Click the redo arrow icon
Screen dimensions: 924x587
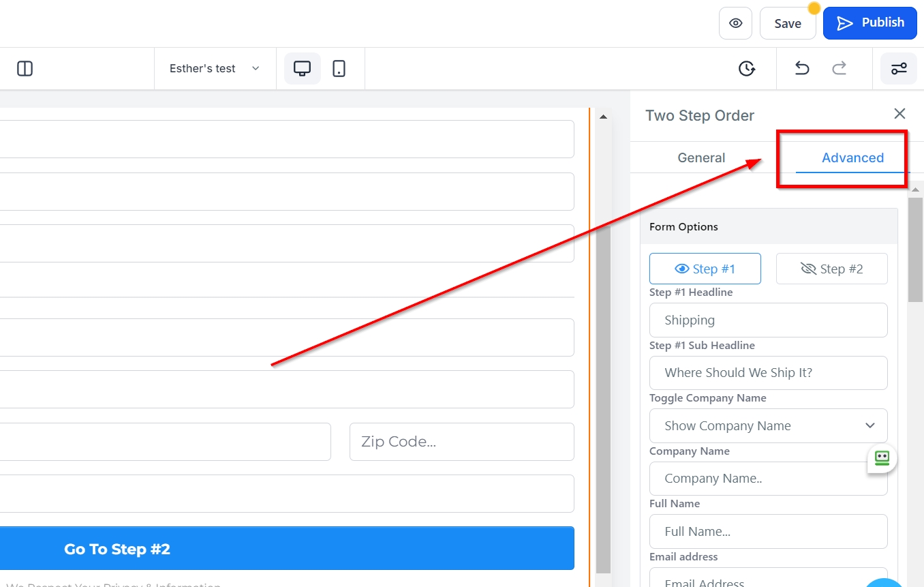point(840,68)
